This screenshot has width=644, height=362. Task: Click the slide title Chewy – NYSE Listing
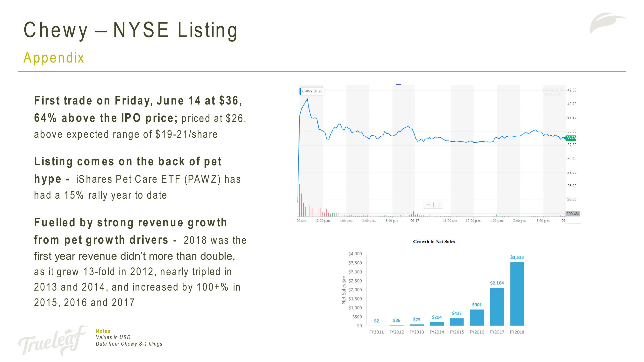point(130,30)
